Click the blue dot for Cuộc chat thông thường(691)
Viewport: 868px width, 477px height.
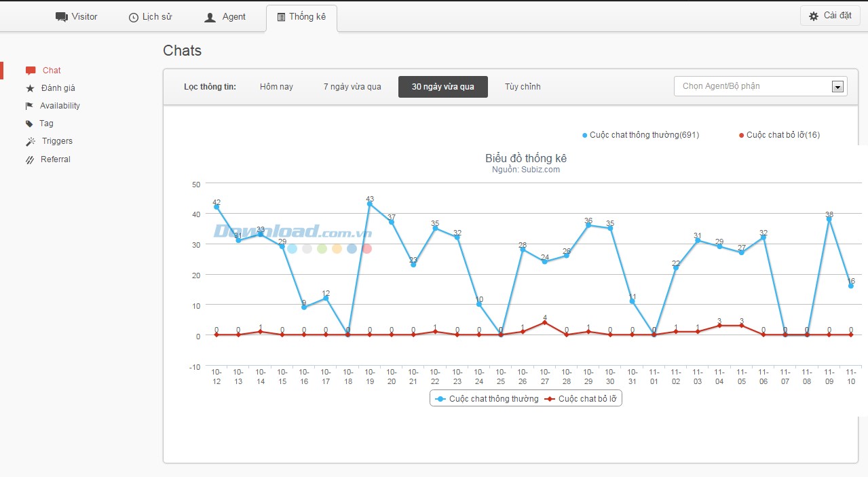(585, 135)
